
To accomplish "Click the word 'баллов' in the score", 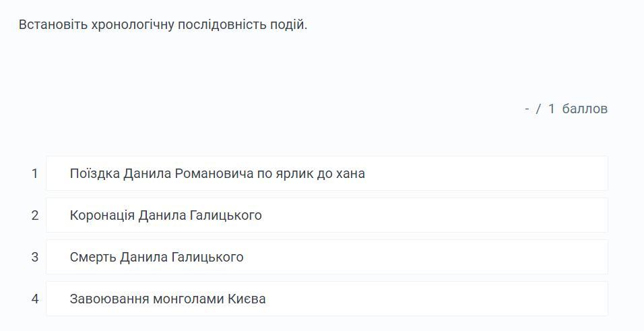I will click(585, 109).
